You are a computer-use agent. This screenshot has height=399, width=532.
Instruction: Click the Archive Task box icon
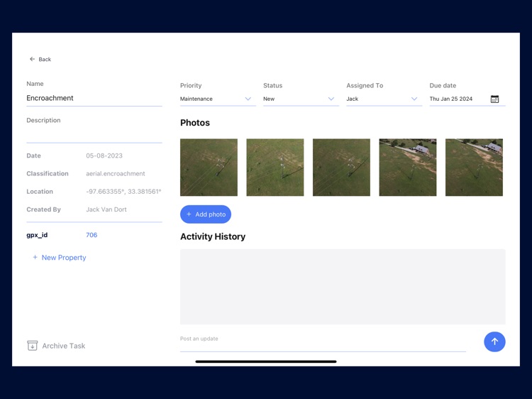tap(32, 346)
